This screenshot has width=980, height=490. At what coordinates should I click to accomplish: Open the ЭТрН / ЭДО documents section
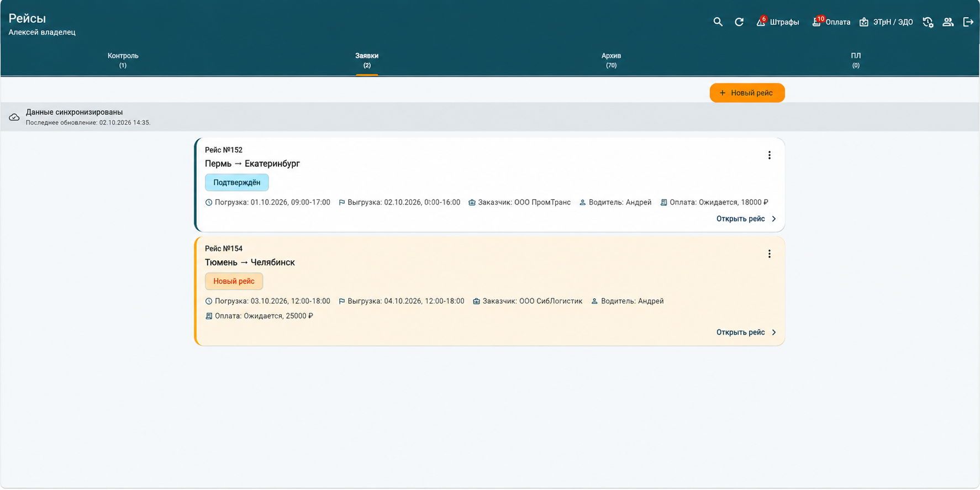pyautogui.click(x=886, y=22)
